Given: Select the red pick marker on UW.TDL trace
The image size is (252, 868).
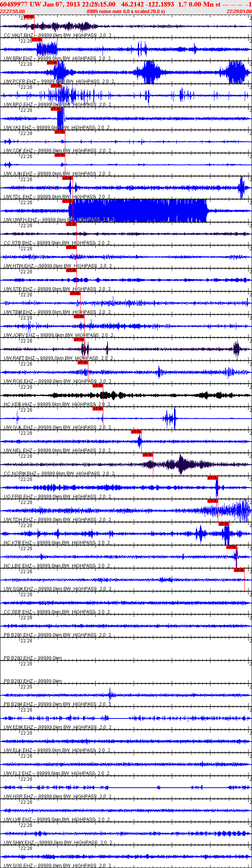Looking at the screenshot, I should [67, 178].
